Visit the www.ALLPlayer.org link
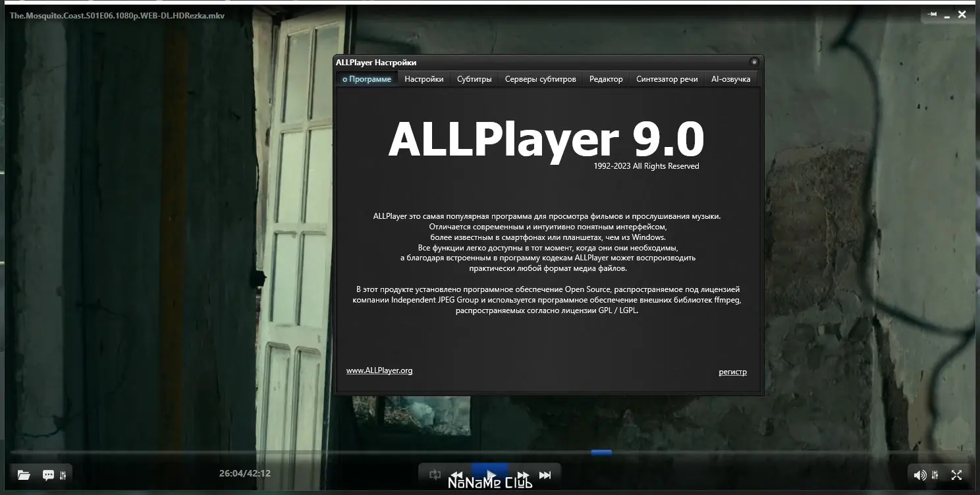980x495 pixels. pos(379,370)
